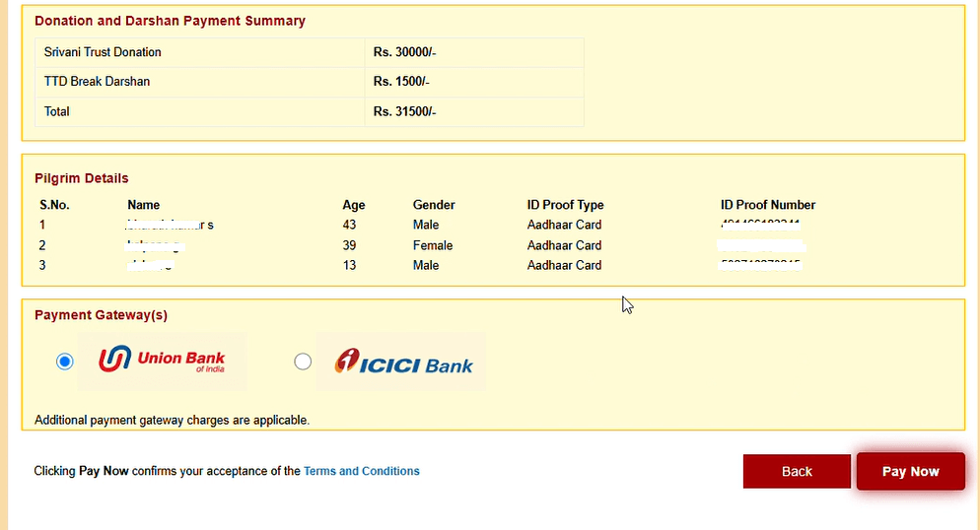Click Aadhaar Card in pilgrim row 2

point(564,245)
